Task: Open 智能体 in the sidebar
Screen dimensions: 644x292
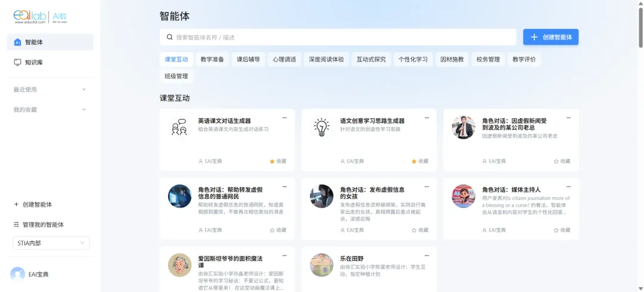Action: [x=50, y=42]
